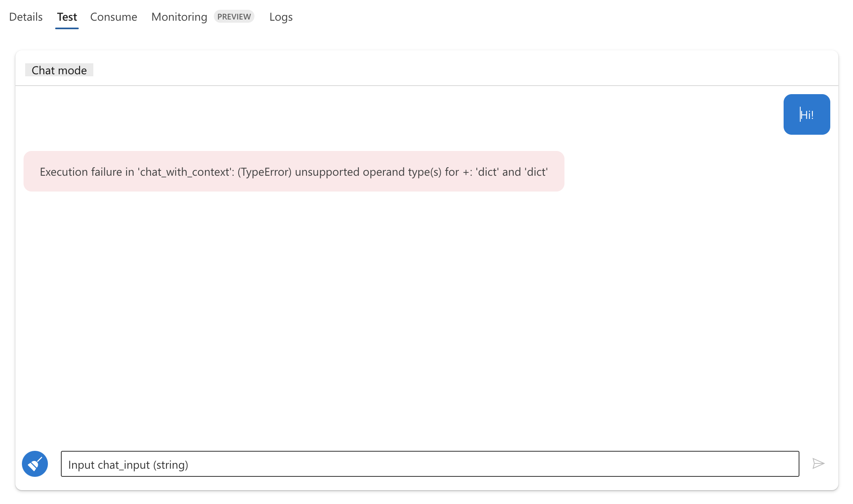The image size is (853, 504).
Task: Toggle Chat mode button
Action: tap(59, 70)
